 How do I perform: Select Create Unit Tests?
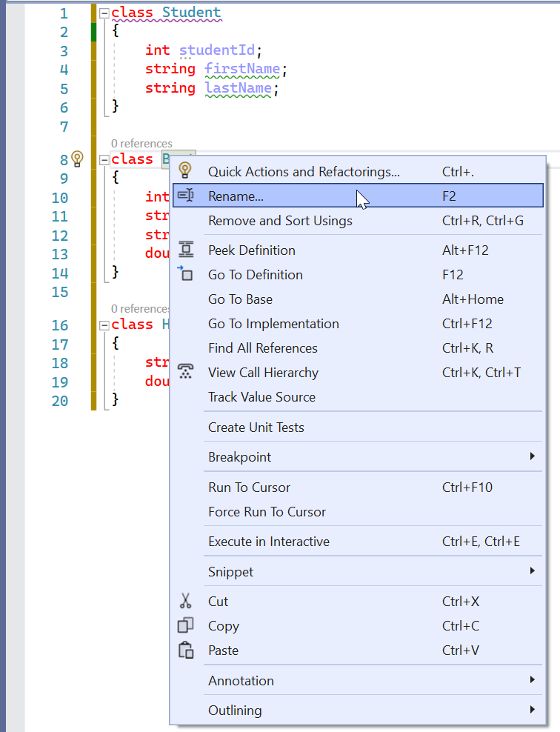(x=358, y=427)
